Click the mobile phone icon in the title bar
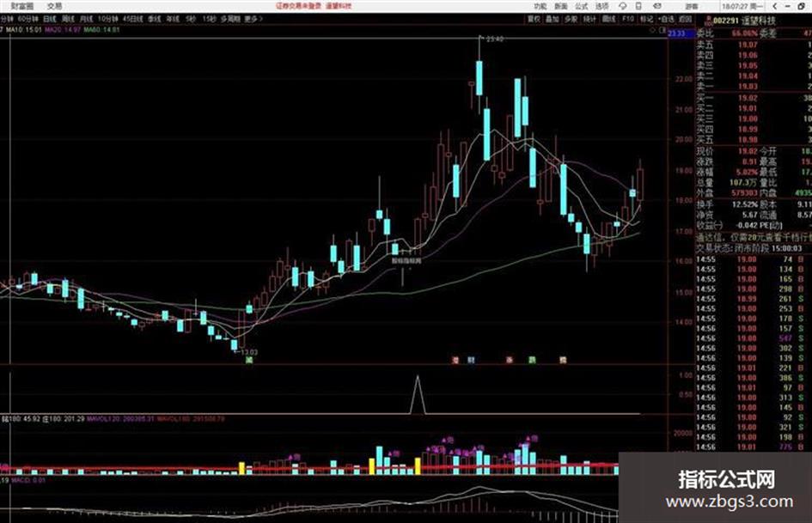812x523 pixels. 638,6
